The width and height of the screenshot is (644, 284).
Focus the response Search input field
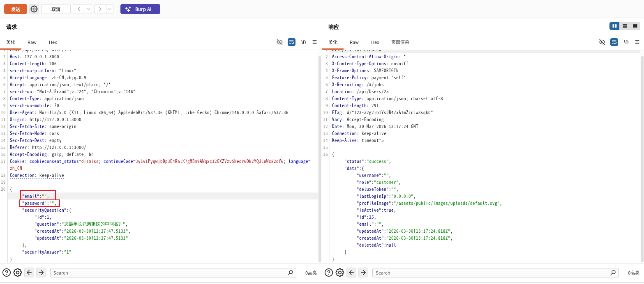click(495, 273)
